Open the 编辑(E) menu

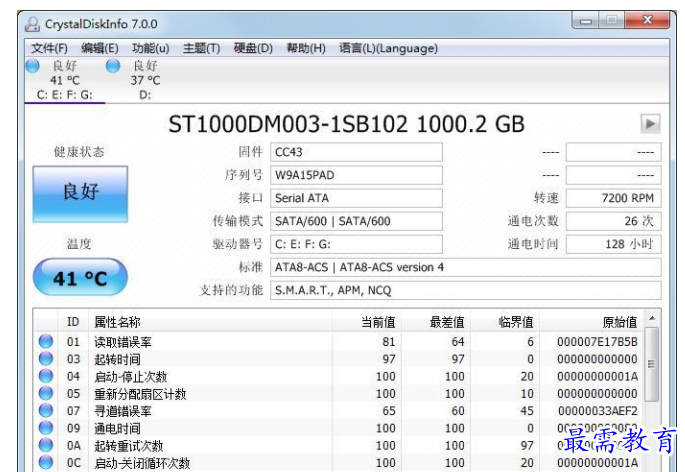100,48
